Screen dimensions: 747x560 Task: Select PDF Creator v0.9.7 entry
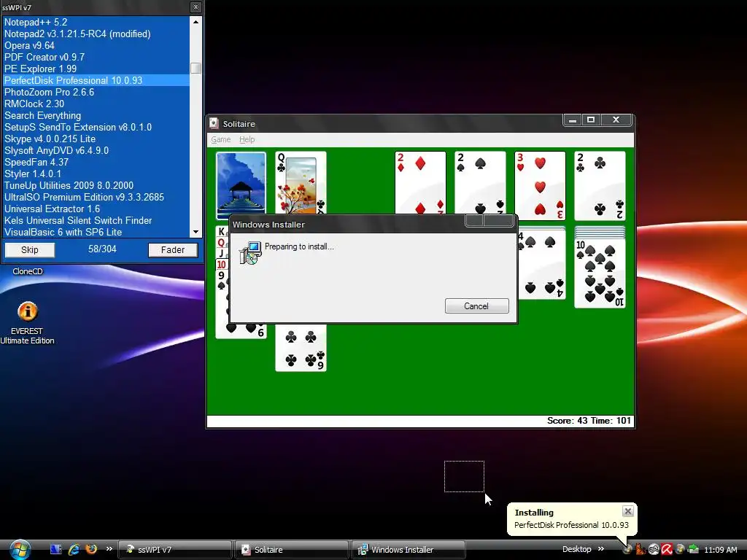click(96, 57)
